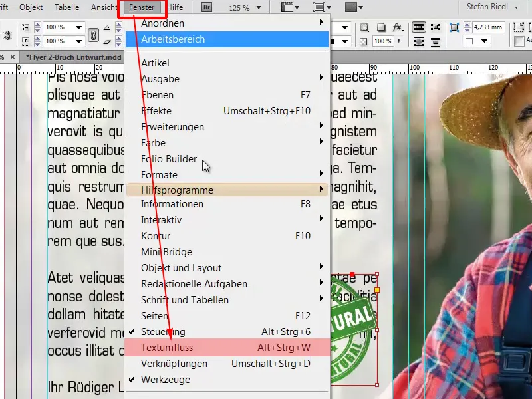Viewport: 532px width, 399px height.
Task: Choose Artikel from the Fenster menu
Action: click(227, 63)
